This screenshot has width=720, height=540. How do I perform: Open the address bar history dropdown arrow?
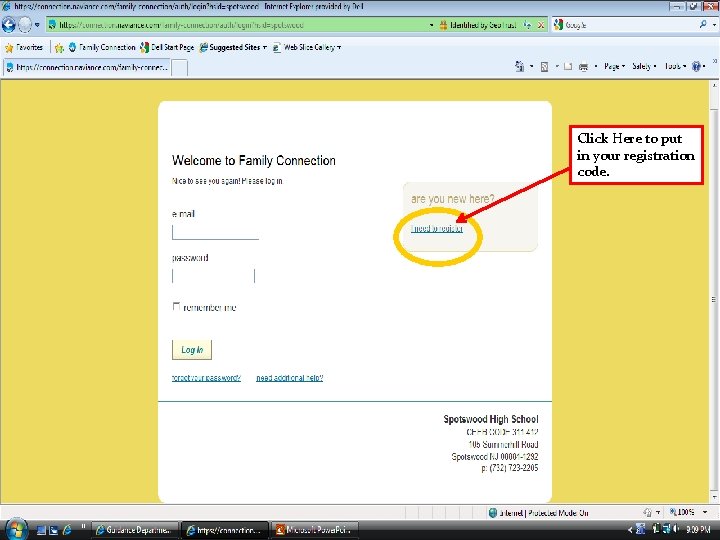tap(431, 25)
